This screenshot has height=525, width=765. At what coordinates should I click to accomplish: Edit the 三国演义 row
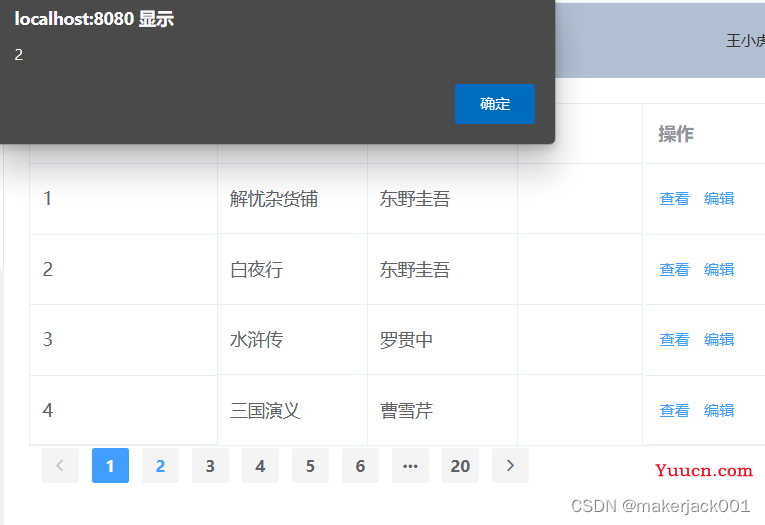(x=719, y=410)
